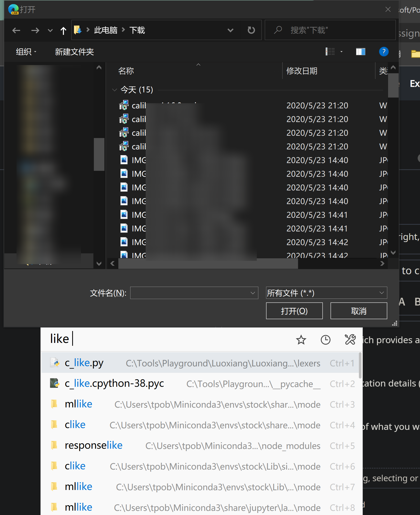Change view layout icon
The height and width of the screenshot is (515, 420).
pyautogui.click(x=330, y=52)
